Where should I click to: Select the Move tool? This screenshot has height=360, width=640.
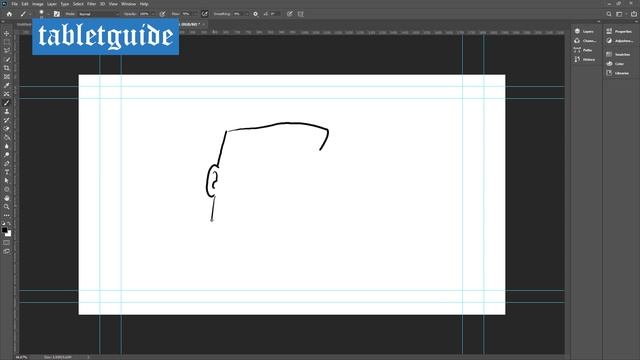(7, 33)
